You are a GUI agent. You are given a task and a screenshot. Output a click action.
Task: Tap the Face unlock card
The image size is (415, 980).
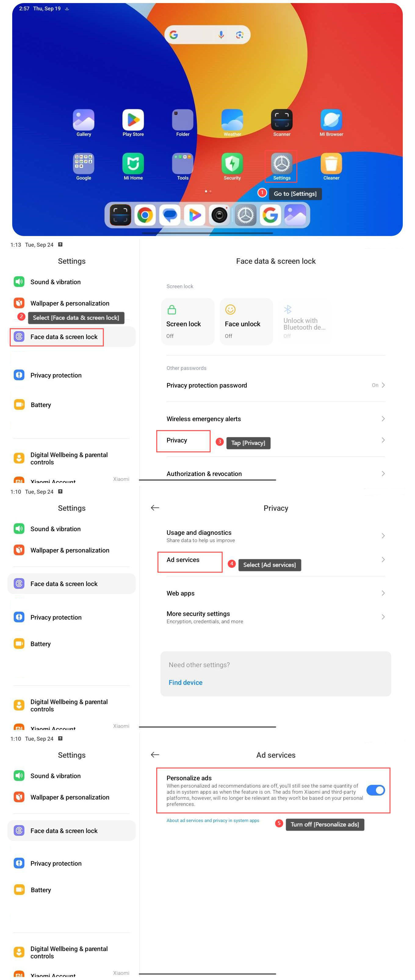(246, 322)
